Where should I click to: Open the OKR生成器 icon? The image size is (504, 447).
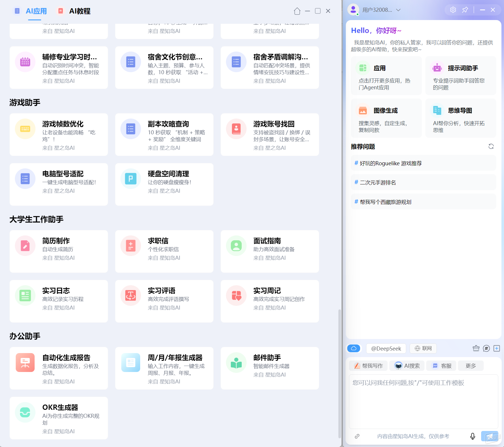25,412
